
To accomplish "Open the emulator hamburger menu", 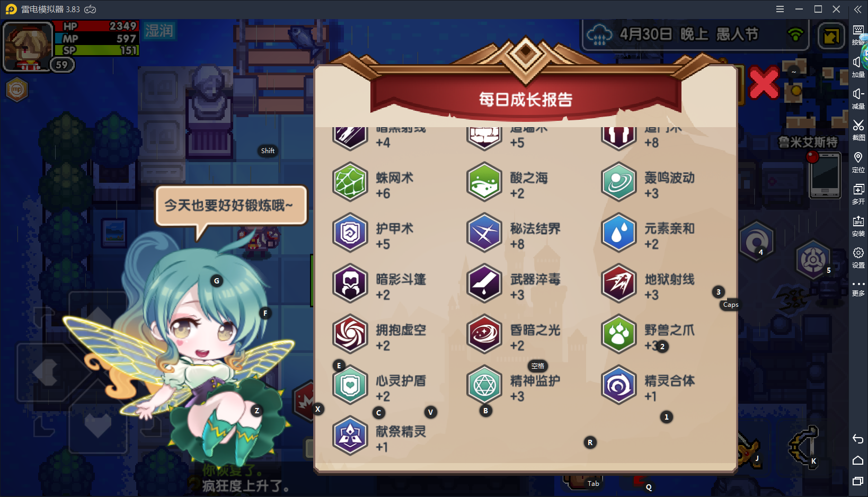I will coord(780,9).
